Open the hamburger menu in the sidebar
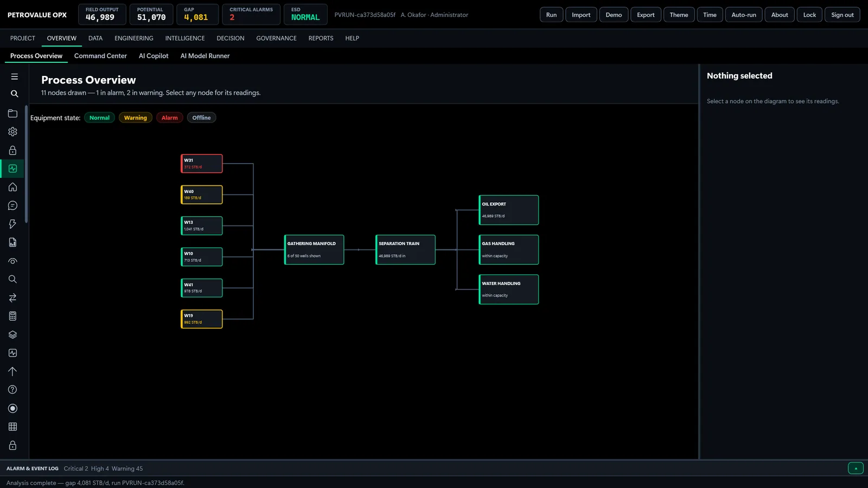This screenshot has height=488, width=868. pyautogui.click(x=15, y=76)
